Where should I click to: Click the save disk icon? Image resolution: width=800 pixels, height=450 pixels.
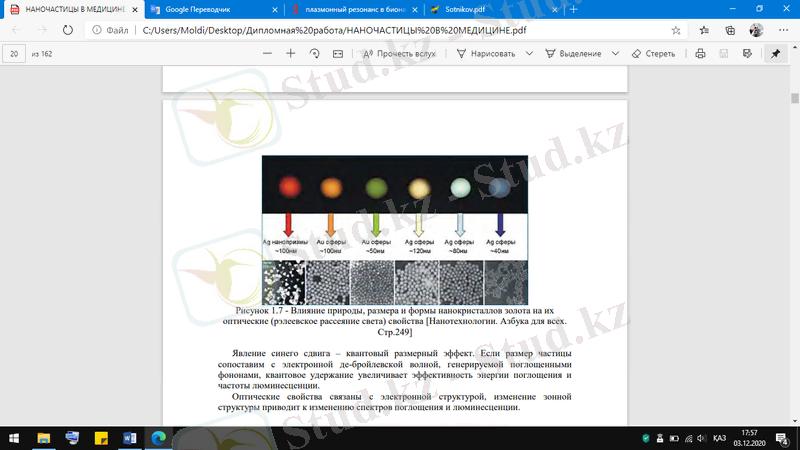[x=723, y=54]
